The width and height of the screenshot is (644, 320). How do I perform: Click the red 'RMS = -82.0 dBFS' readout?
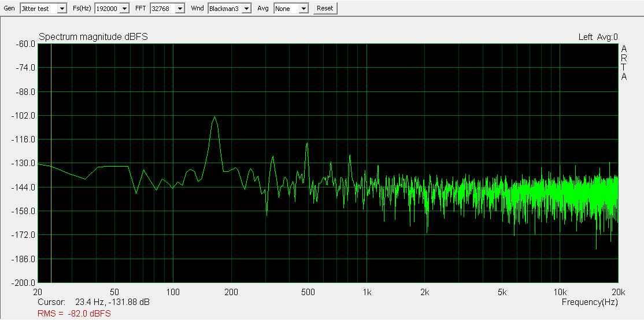[74, 314]
